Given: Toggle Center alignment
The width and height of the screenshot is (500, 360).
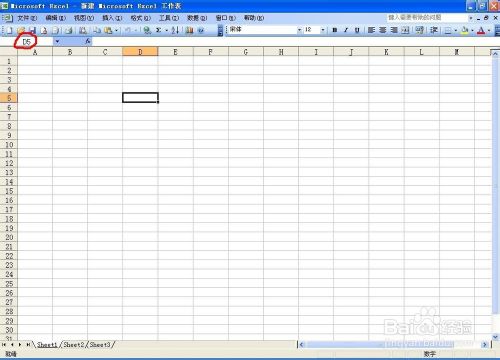Looking at the screenshot, I should (383, 30).
